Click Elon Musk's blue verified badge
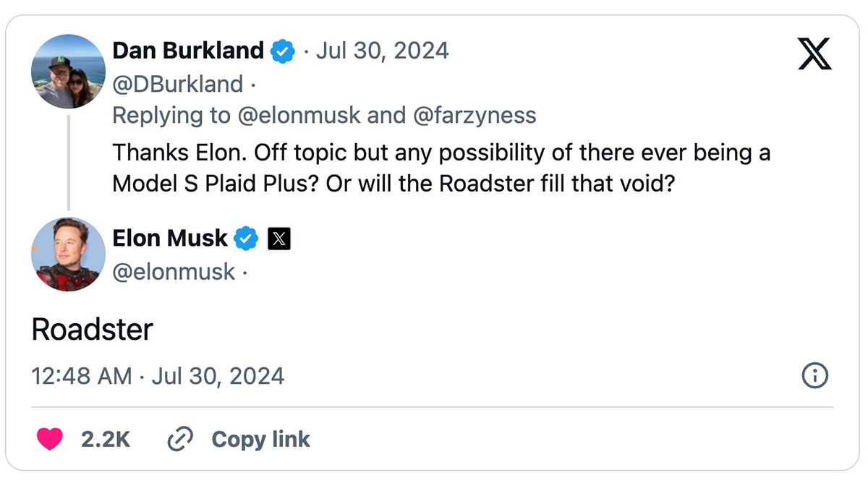The image size is (868, 488). coord(247,238)
